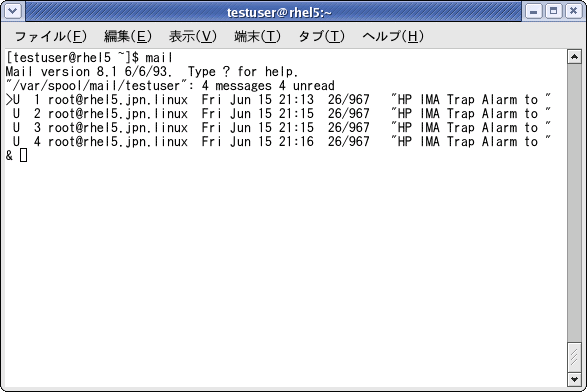Viewport: 587px width, 392px height.
Task: Click mail message 3 dated 21:15
Action: (x=277, y=128)
